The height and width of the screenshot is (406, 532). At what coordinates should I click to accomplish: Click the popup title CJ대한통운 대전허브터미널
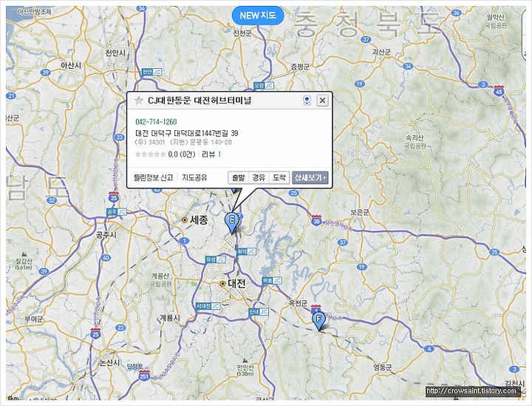tap(199, 101)
